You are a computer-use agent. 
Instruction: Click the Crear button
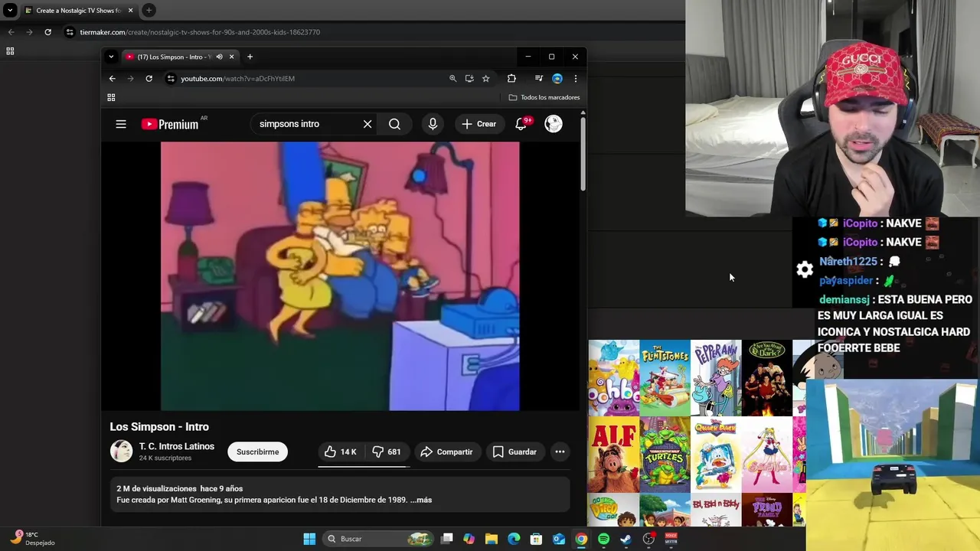(479, 124)
